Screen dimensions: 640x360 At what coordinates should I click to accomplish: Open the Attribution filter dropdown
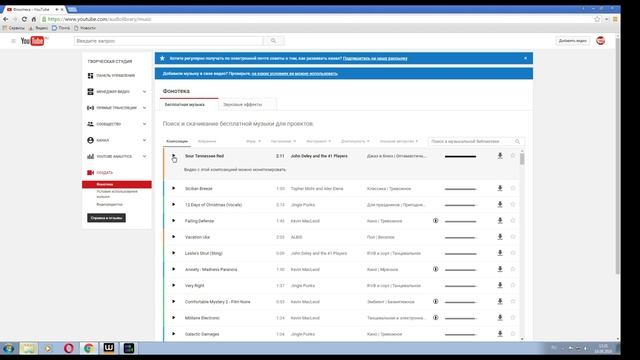click(399, 141)
